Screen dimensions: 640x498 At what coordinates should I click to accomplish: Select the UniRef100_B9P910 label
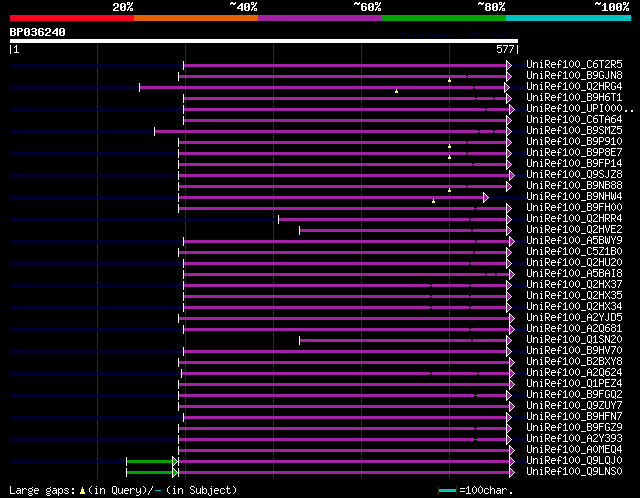574,142
